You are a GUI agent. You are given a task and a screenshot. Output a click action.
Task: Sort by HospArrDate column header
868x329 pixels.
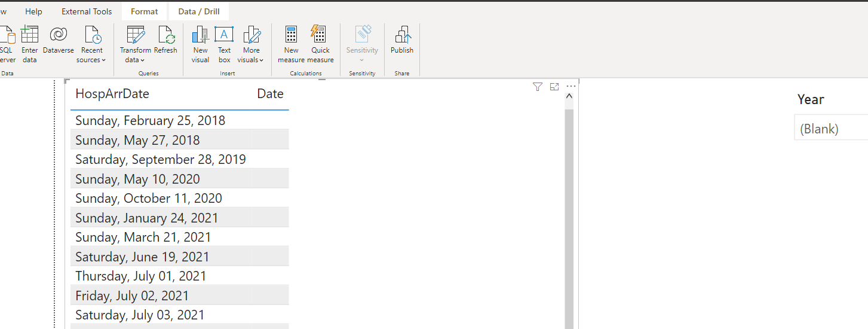pyautogui.click(x=112, y=94)
